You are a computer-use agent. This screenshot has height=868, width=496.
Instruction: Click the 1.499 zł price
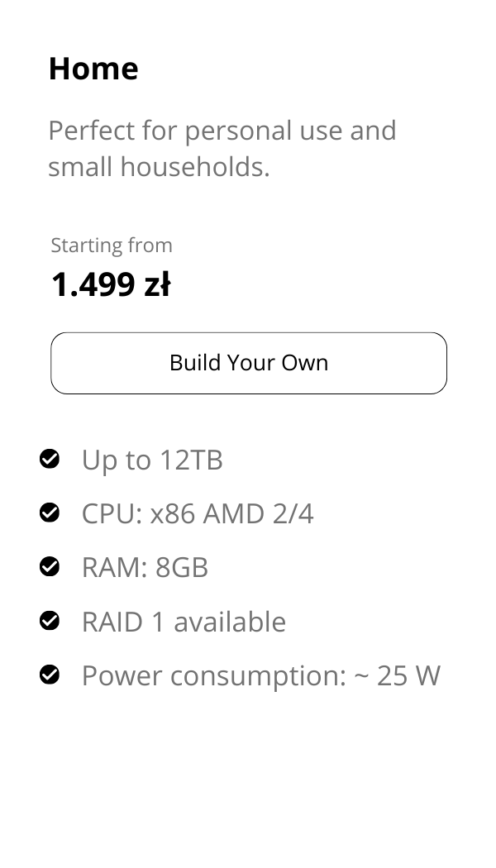(111, 285)
